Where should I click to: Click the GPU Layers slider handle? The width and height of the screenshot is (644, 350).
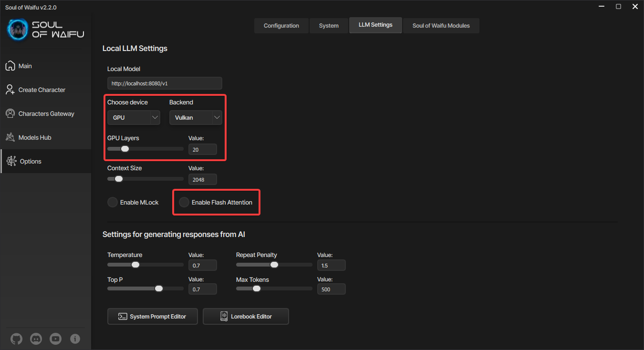point(125,149)
